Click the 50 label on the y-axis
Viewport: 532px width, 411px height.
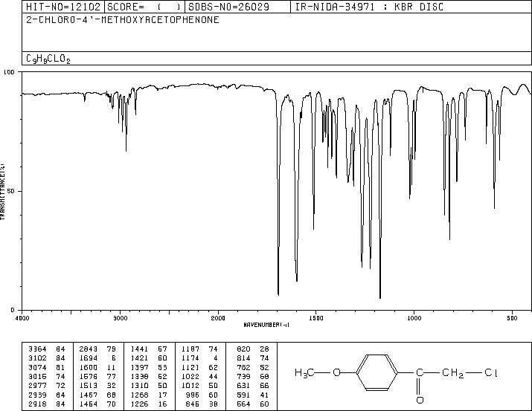click(x=11, y=191)
